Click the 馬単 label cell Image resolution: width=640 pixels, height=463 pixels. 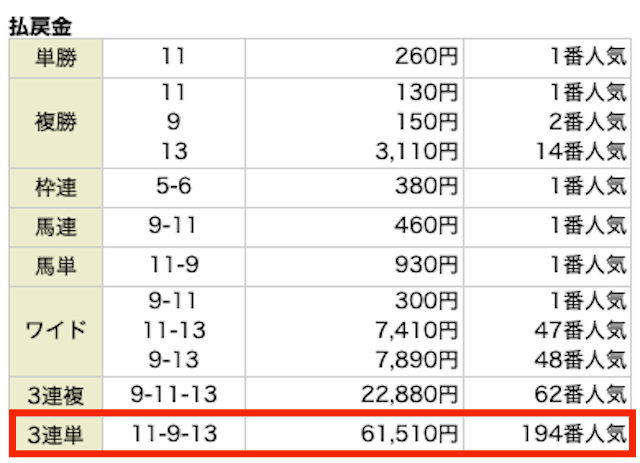(x=56, y=267)
